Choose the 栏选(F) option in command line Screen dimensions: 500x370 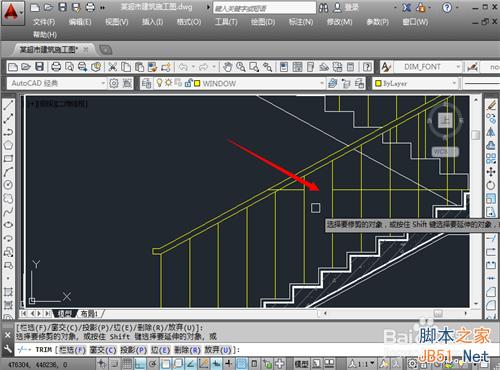[72, 350]
